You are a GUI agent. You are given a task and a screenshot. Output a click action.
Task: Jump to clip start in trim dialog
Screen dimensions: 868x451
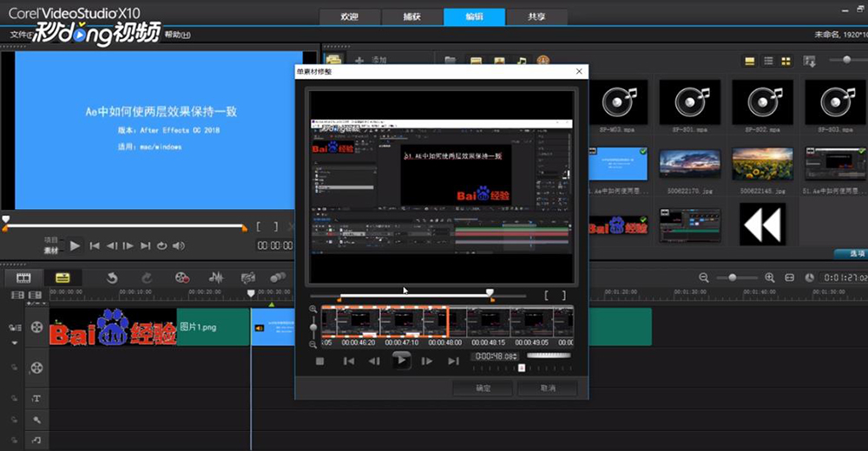348,362
